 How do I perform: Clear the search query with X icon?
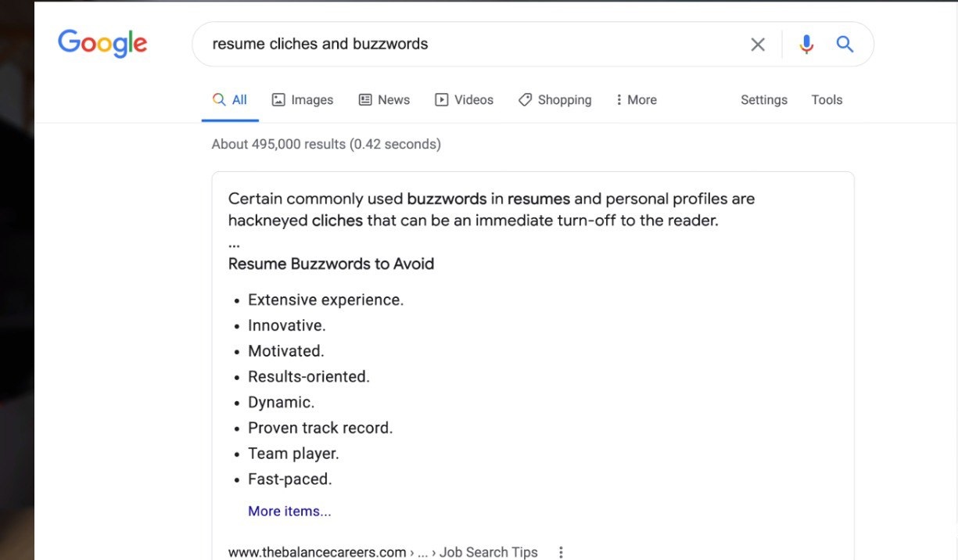pos(758,45)
